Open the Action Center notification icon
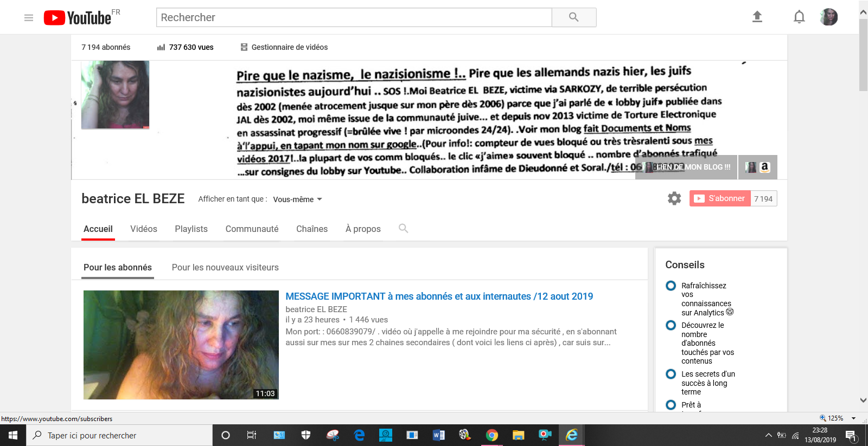Screen dimensions: 868x446 (851, 435)
